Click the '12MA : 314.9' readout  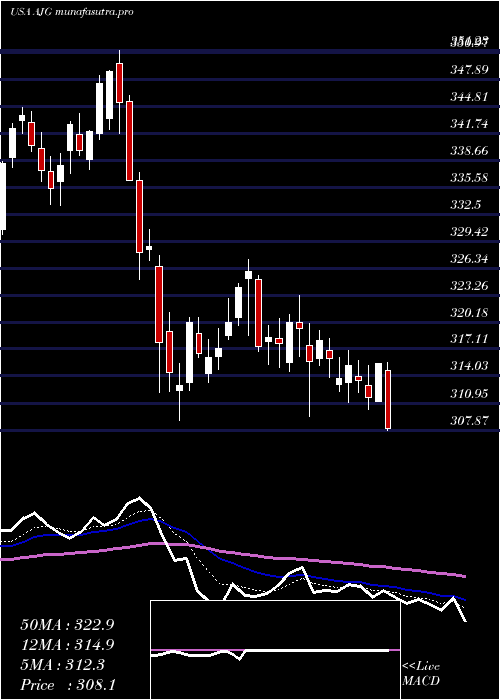point(67,645)
